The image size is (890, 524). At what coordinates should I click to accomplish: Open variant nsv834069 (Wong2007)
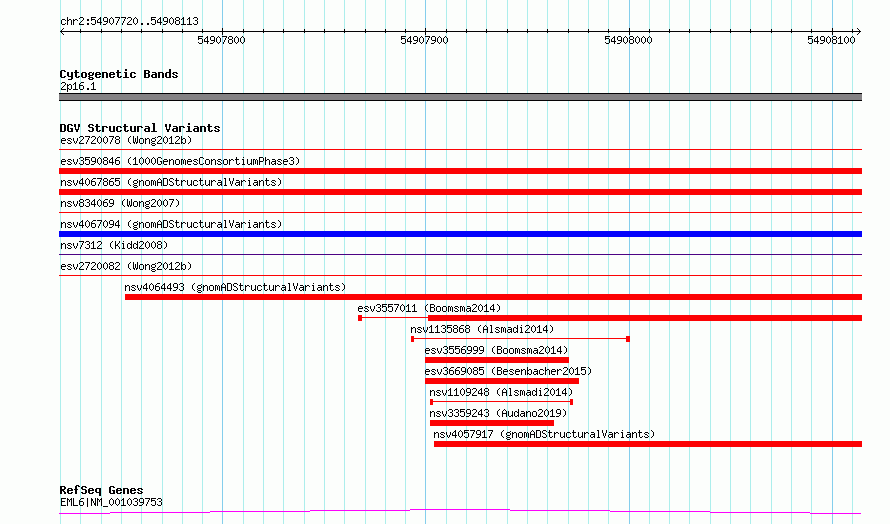coord(120,203)
